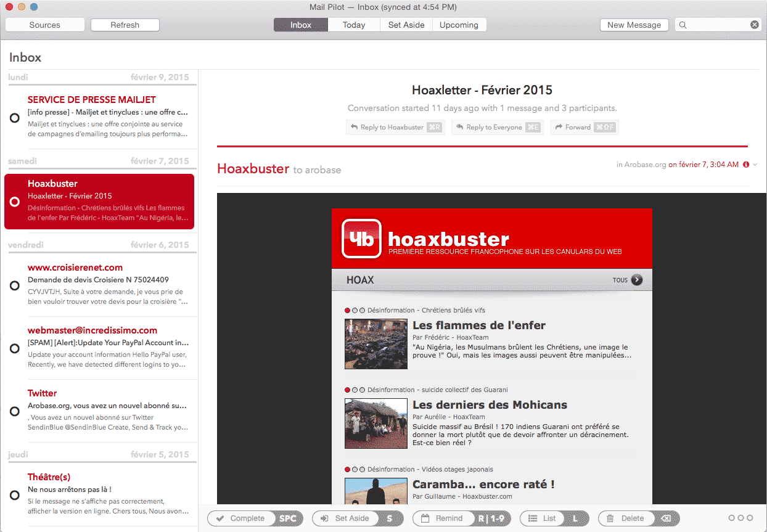Image resolution: width=767 pixels, height=532 pixels.
Task: Mark the Twitter message as complete
Action: pyautogui.click(x=15, y=411)
